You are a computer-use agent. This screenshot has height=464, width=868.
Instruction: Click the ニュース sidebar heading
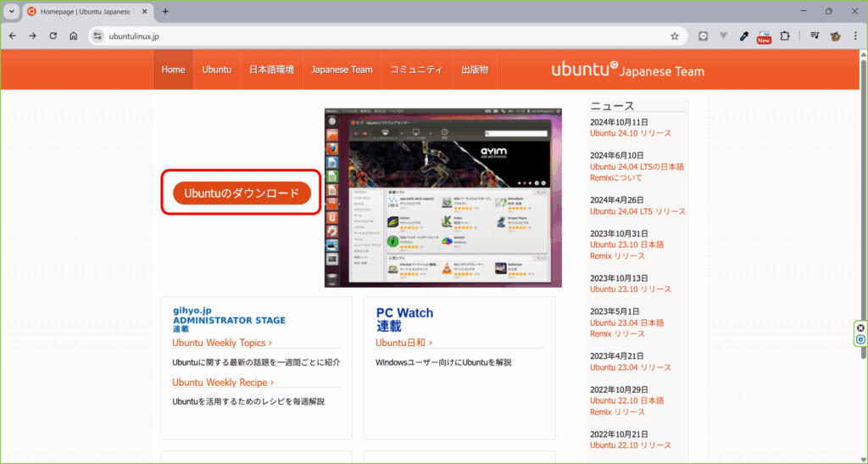(x=612, y=105)
